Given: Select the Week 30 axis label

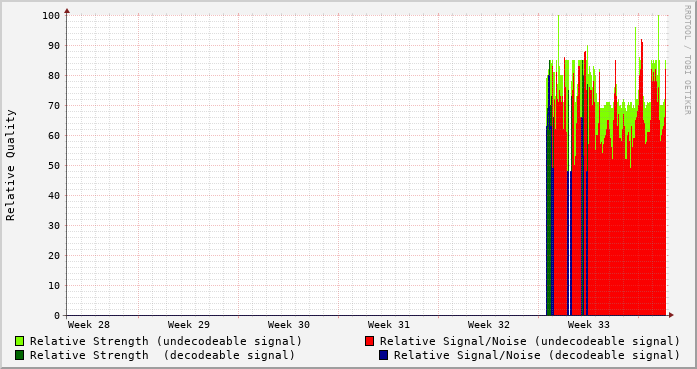Looking at the screenshot, I should tap(288, 325).
